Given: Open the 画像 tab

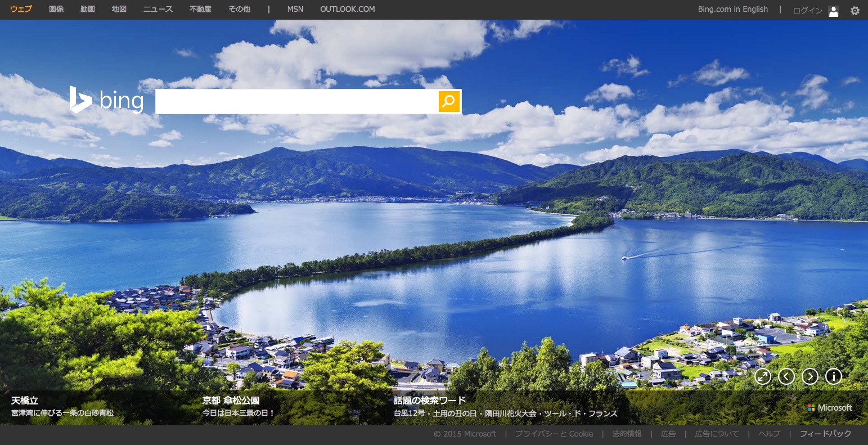Looking at the screenshot, I should point(56,9).
